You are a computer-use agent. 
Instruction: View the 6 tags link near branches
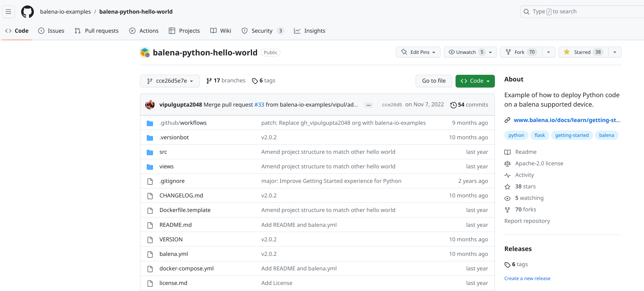(x=263, y=81)
